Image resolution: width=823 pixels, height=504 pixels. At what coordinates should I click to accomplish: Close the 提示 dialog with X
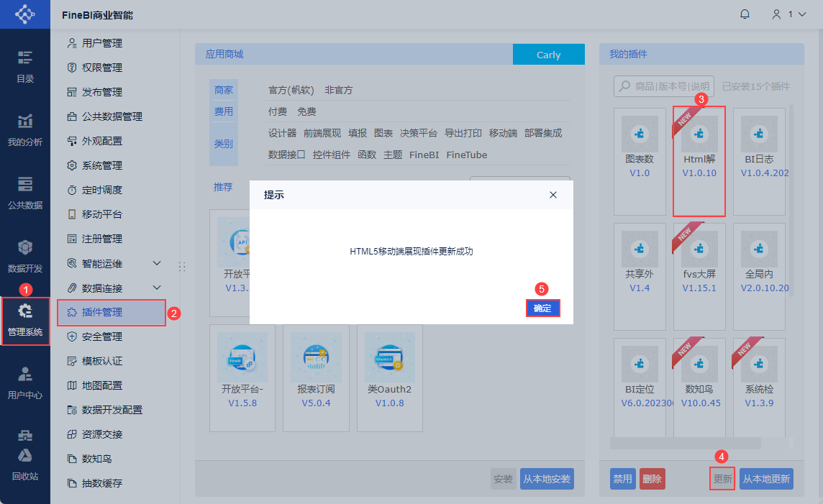point(553,195)
